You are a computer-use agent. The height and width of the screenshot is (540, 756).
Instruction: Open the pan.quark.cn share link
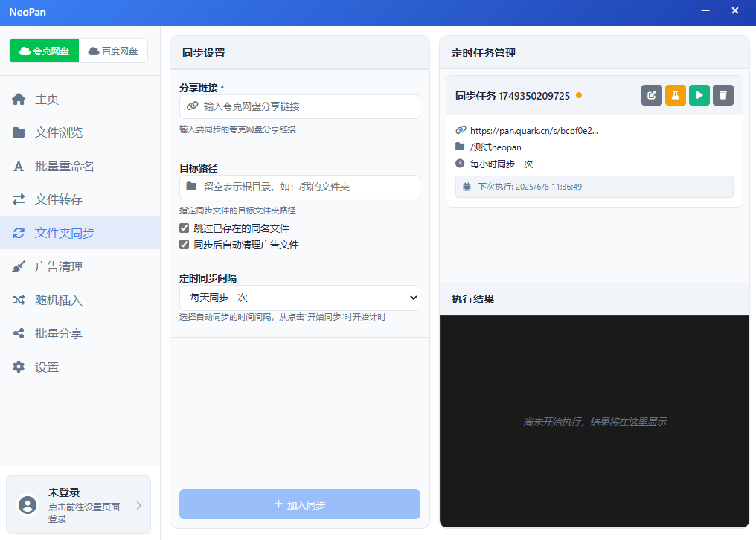[x=534, y=130]
